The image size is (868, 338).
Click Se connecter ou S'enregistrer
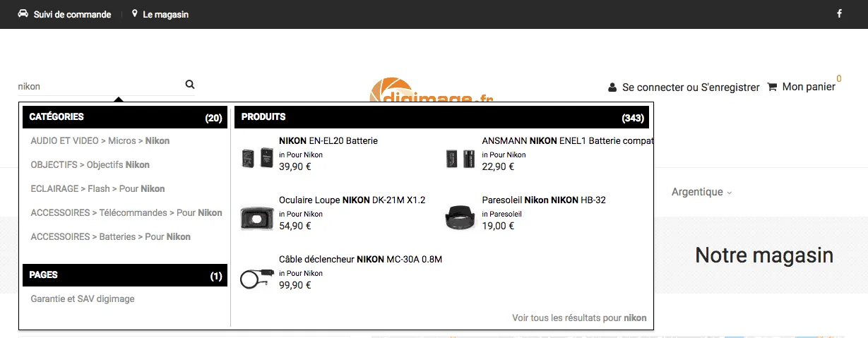pyautogui.click(x=691, y=87)
